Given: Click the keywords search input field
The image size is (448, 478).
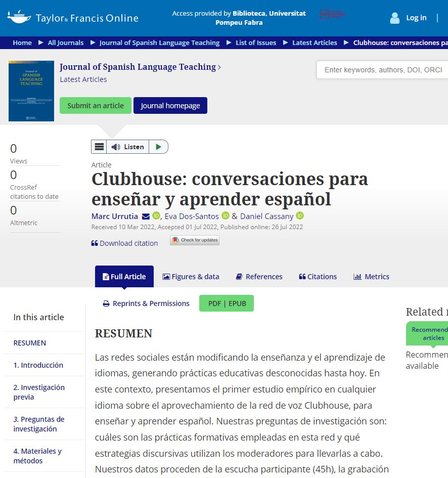Looking at the screenshot, I should 382,70.
